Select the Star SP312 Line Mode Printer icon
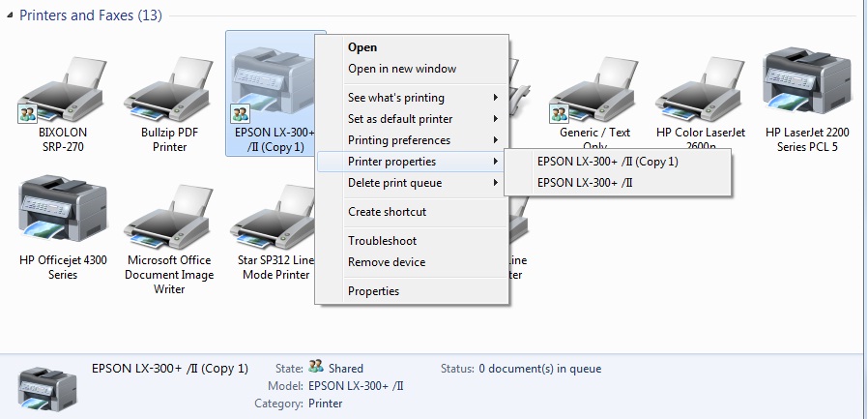 pyautogui.click(x=273, y=219)
